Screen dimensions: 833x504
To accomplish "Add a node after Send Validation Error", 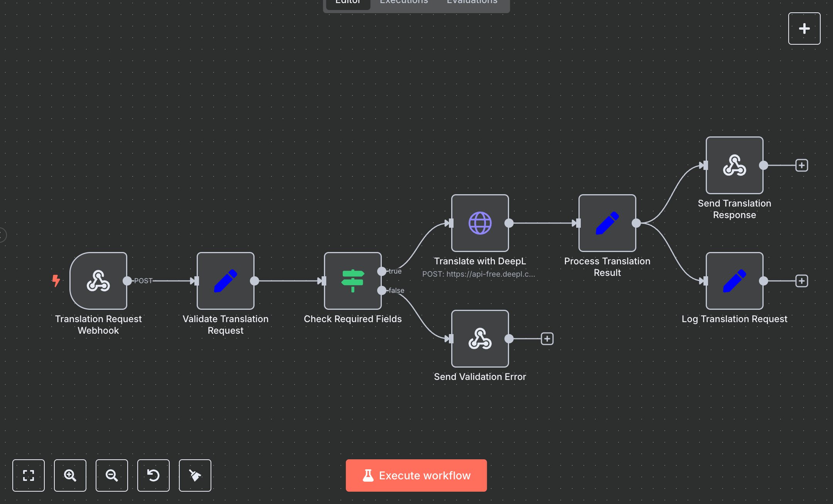I will pyautogui.click(x=546, y=339).
